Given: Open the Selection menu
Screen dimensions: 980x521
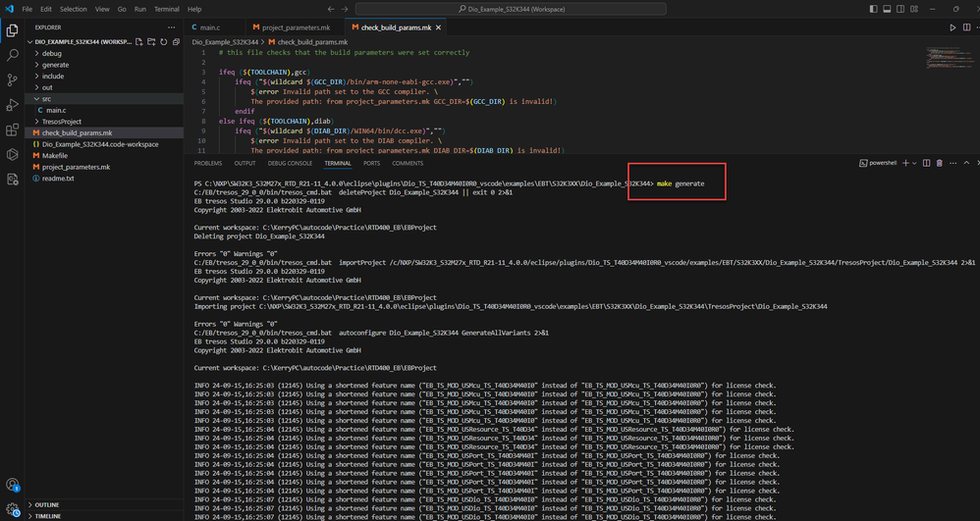Looking at the screenshot, I should (73, 10).
